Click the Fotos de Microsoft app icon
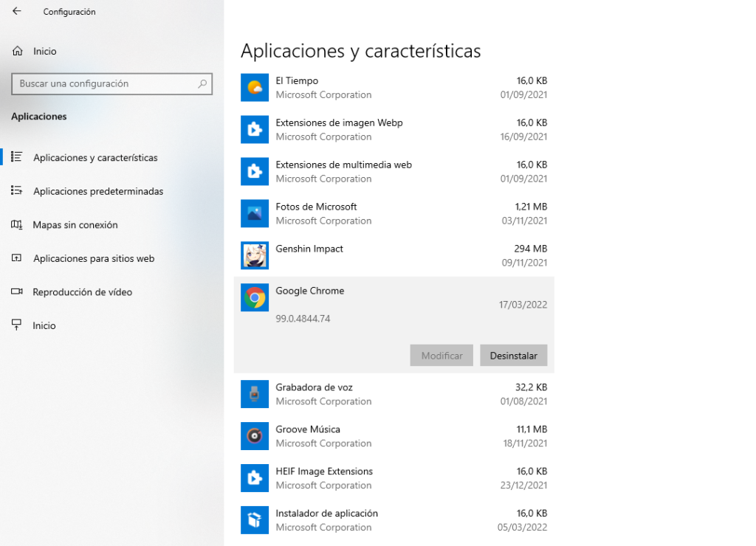The height and width of the screenshot is (546, 756). click(x=255, y=214)
